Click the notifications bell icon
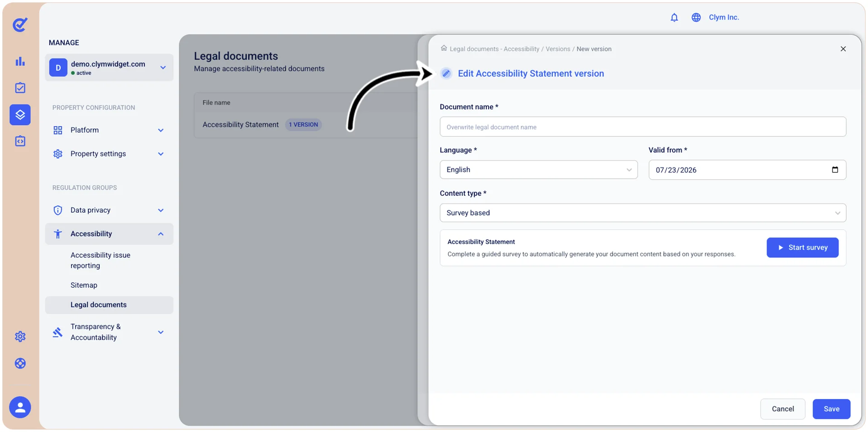This screenshot has height=432, width=868. [x=674, y=17]
